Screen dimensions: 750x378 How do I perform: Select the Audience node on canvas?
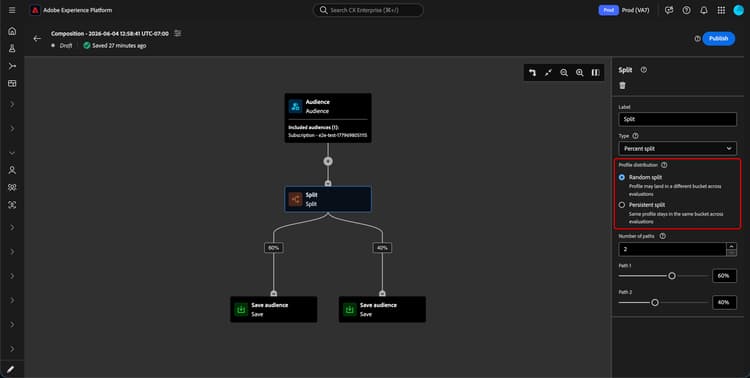328,118
